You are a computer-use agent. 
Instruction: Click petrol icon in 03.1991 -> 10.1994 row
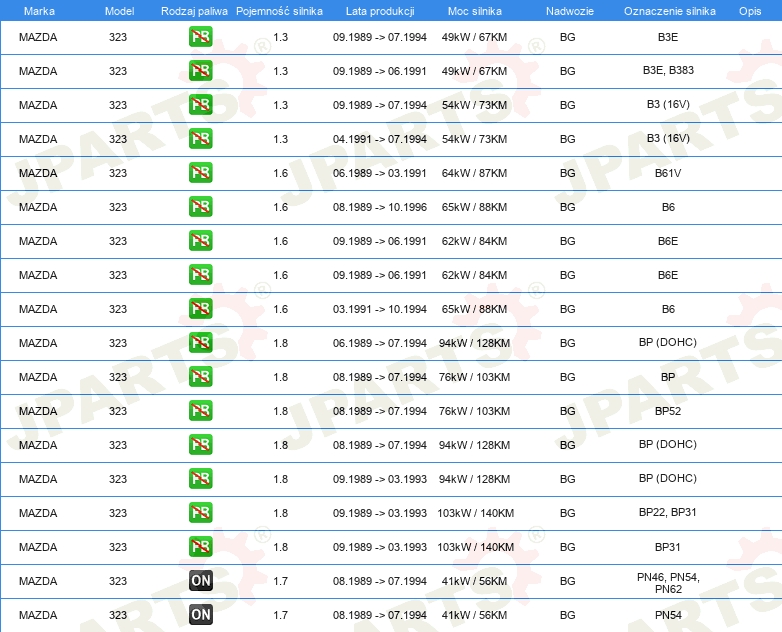200,308
